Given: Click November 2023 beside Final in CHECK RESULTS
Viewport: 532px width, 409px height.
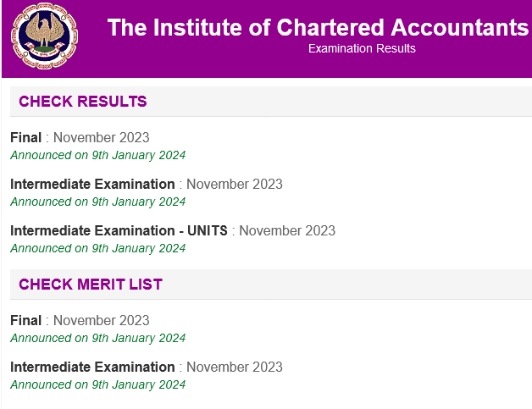Looking at the screenshot, I should 101,138.
